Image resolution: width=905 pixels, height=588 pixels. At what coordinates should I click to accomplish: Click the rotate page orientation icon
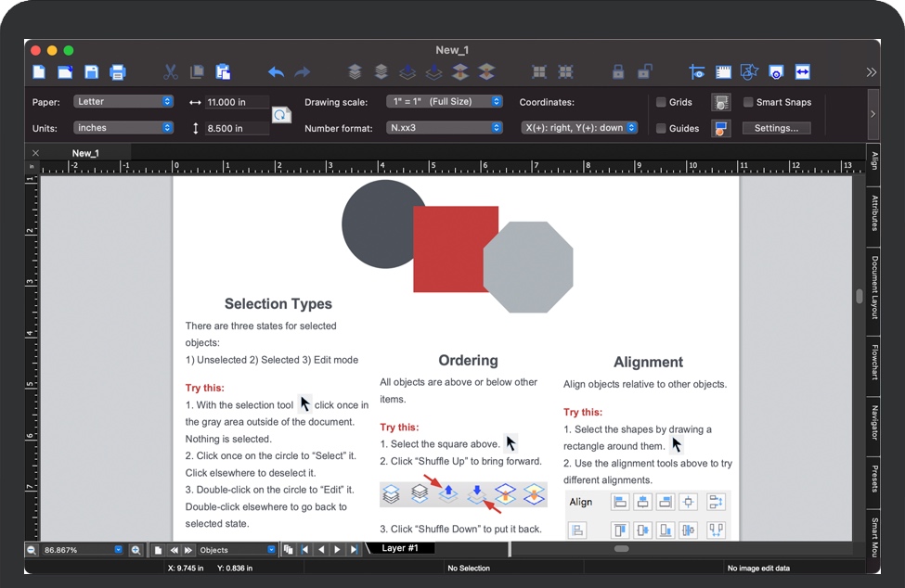click(281, 115)
